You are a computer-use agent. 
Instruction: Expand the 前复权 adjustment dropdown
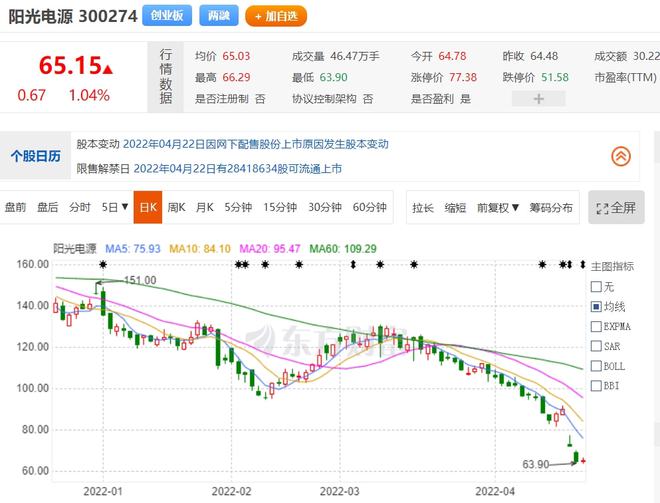(x=498, y=207)
